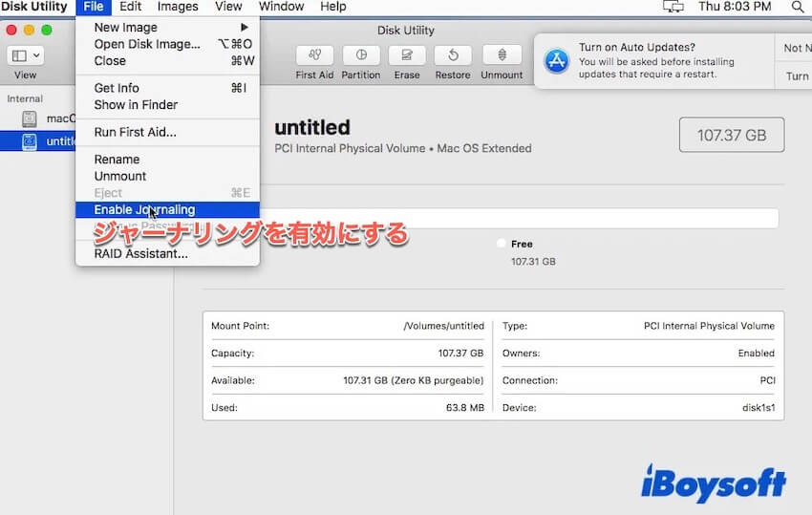Click the Not Now notification button
The height and width of the screenshot is (515, 812).
794,48
